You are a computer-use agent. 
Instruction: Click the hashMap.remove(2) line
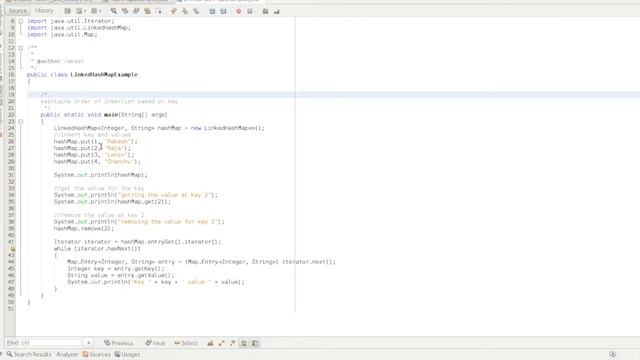(84, 229)
